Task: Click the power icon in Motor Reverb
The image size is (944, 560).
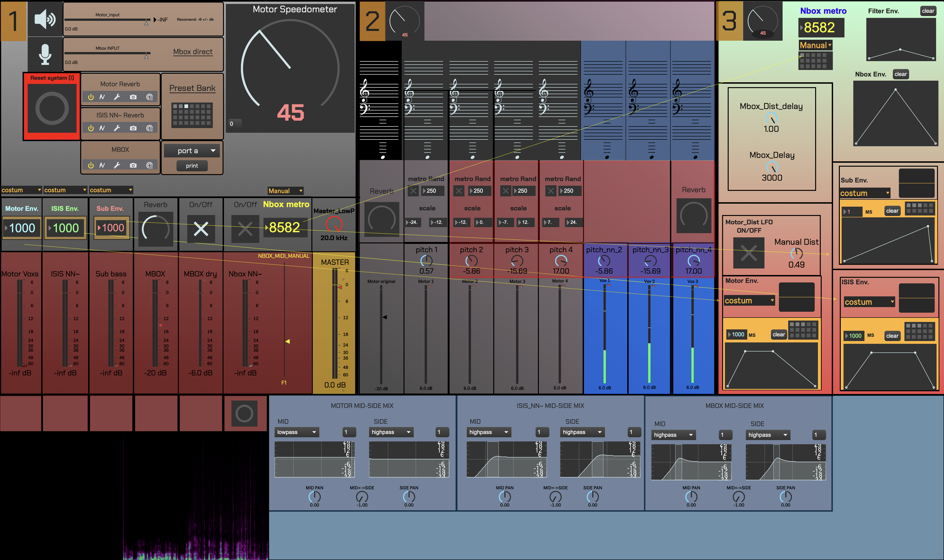Action: click(x=91, y=97)
